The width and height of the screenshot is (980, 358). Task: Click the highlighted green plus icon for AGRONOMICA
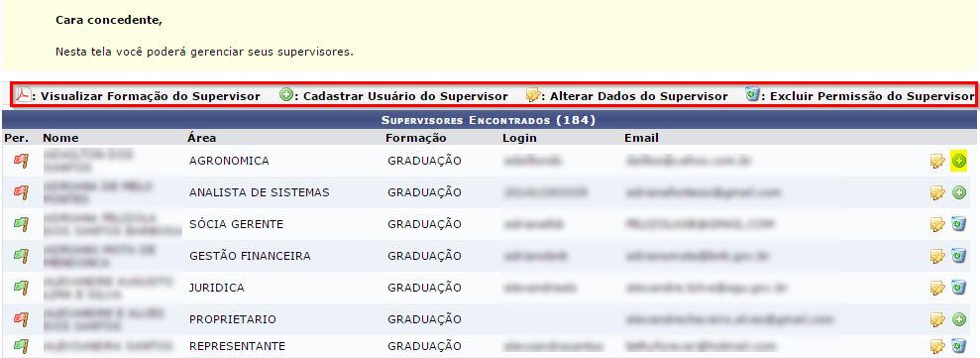pyautogui.click(x=959, y=161)
